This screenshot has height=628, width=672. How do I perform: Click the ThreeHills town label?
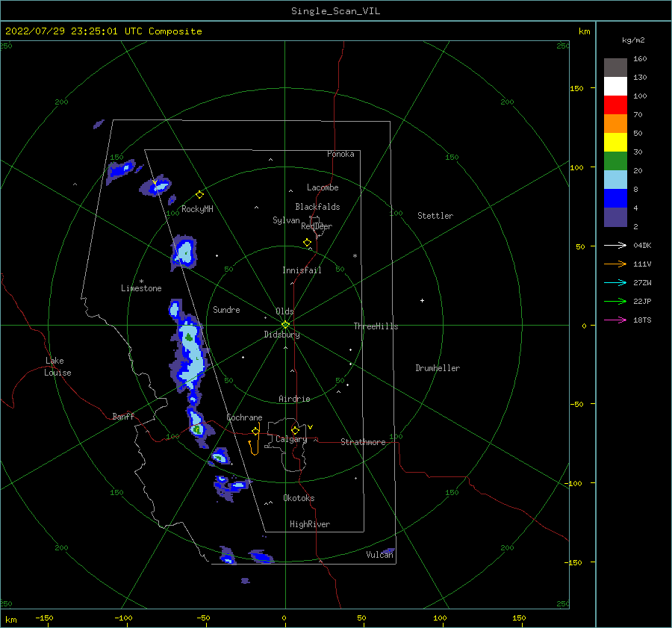tap(376, 326)
